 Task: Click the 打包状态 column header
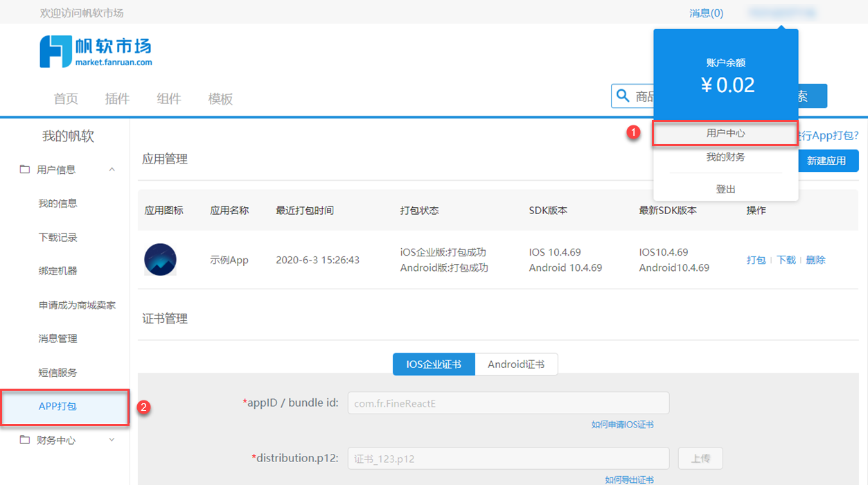click(x=419, y=210)
